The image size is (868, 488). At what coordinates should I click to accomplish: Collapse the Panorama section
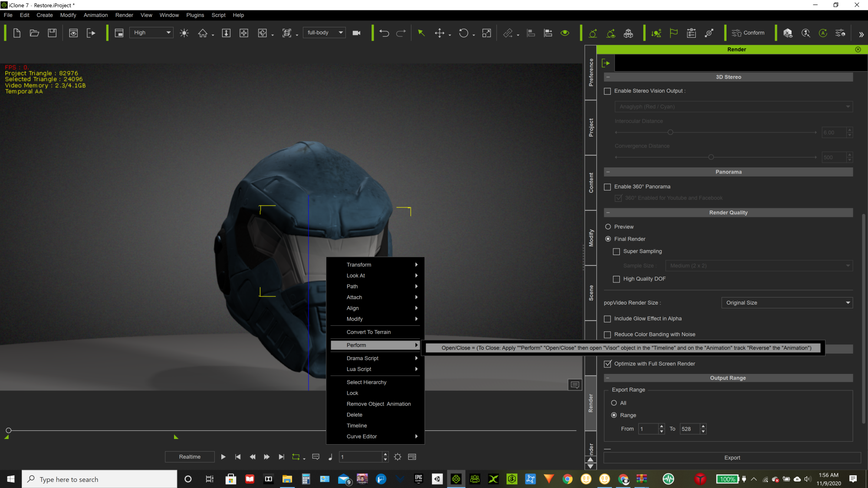[x=608, y=172]
